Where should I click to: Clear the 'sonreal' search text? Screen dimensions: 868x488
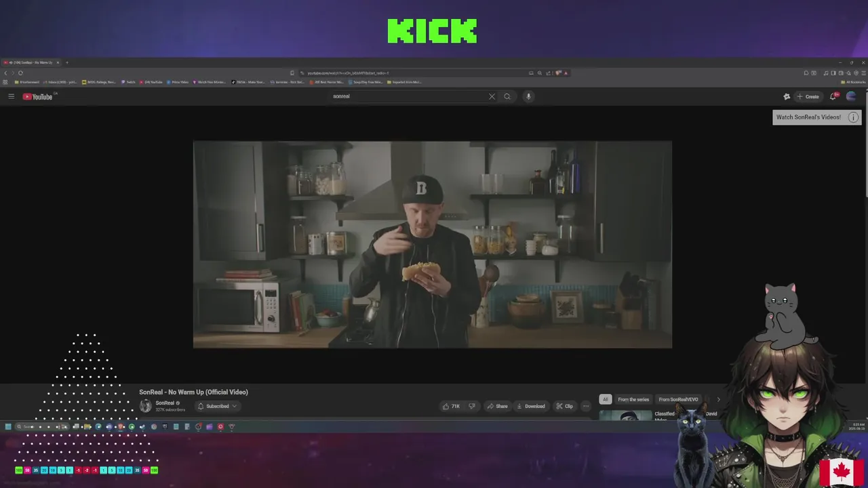(492, 96)
